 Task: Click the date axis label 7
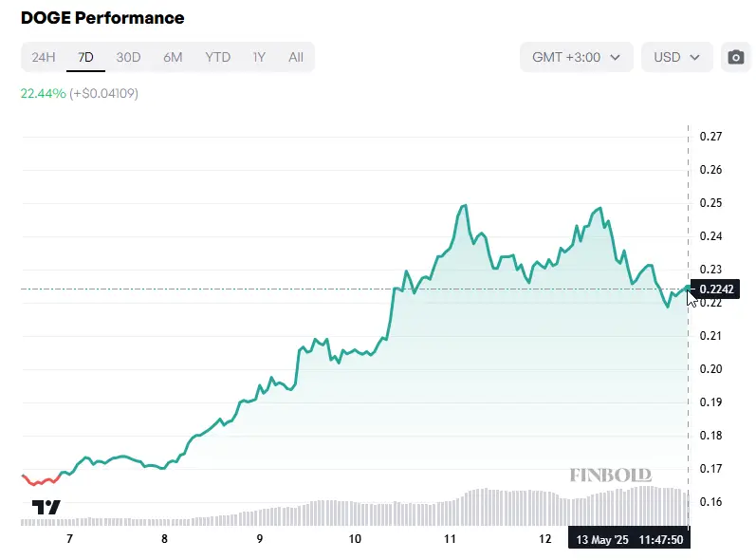(x=70, y=539)
